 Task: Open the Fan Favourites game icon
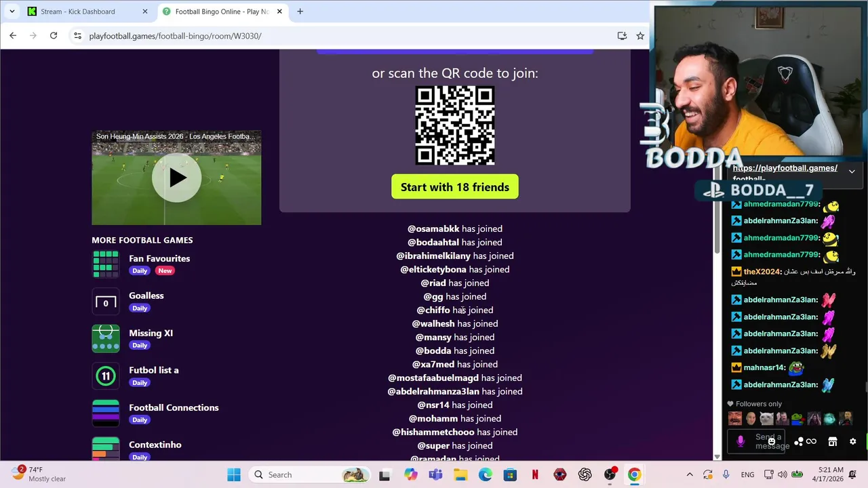point(106,264)
